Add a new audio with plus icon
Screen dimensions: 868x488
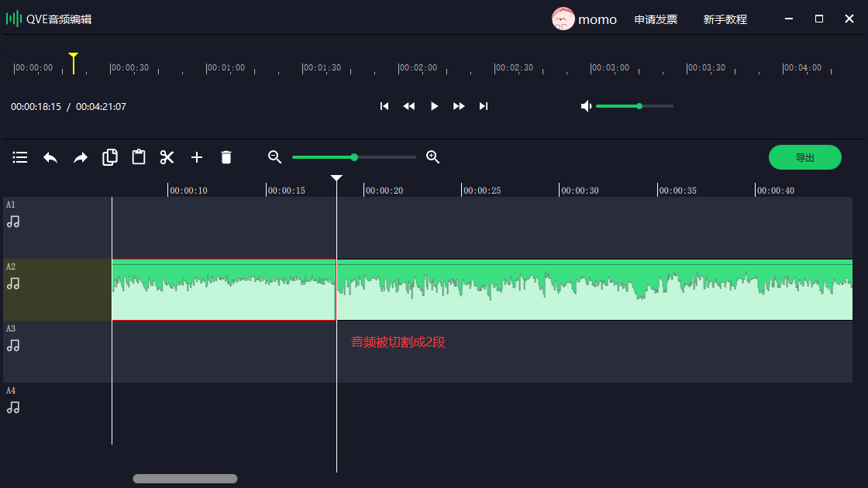tap(197, 157)
